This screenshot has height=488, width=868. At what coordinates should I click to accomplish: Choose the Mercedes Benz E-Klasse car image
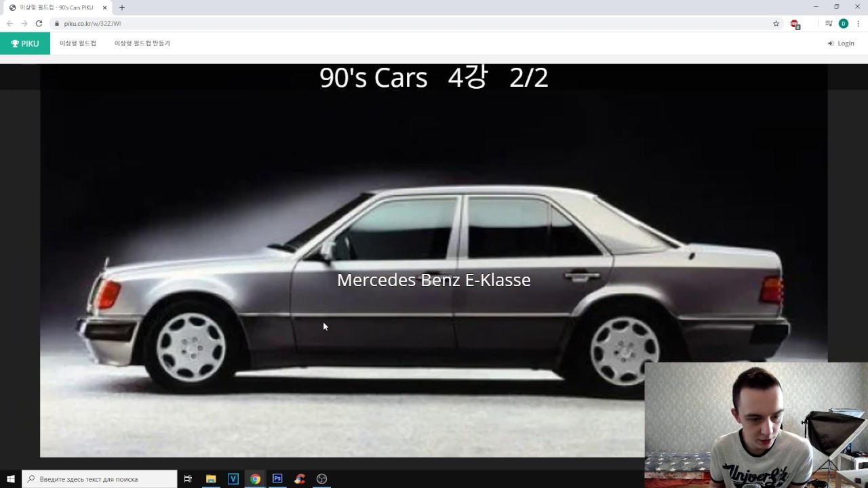pyautogui.click(x=434, y=261)
